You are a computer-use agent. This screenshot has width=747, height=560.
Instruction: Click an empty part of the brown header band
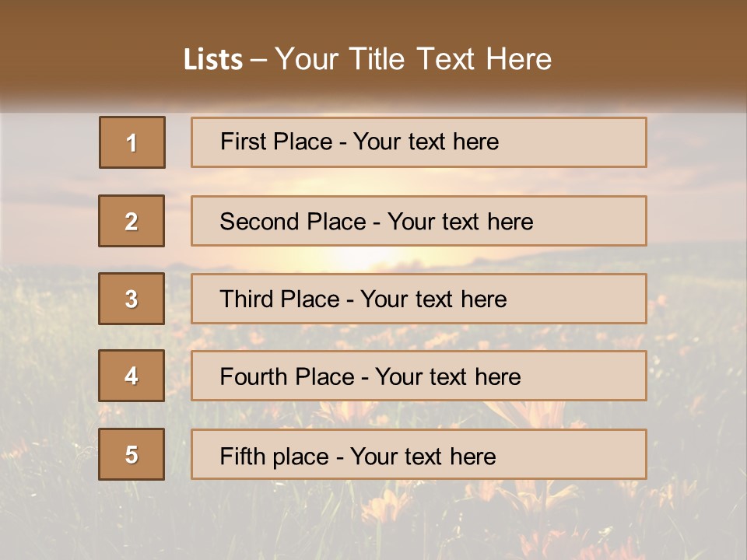point(661,47)
